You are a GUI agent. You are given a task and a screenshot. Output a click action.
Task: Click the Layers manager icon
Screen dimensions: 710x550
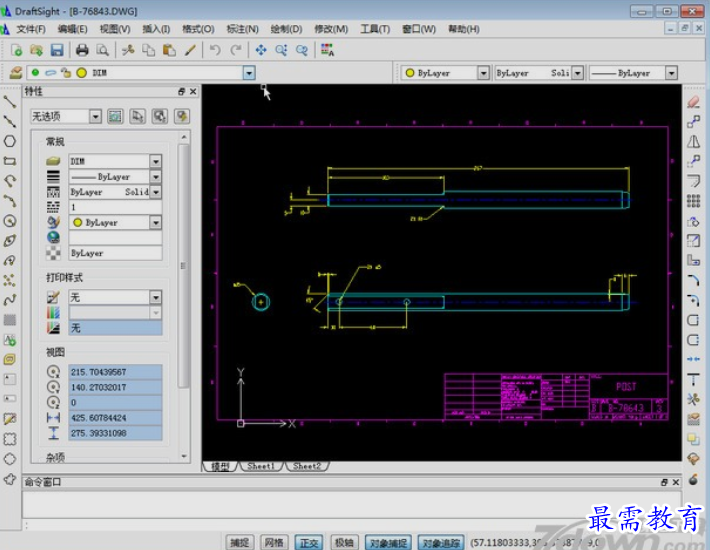tap(15, 72)
